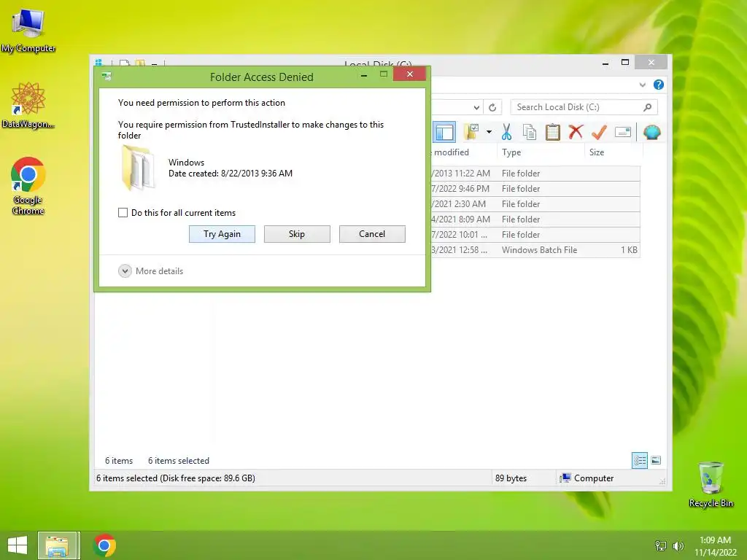Open the folder options dropdown arrow
747x560 pixels.
(489, 132)
